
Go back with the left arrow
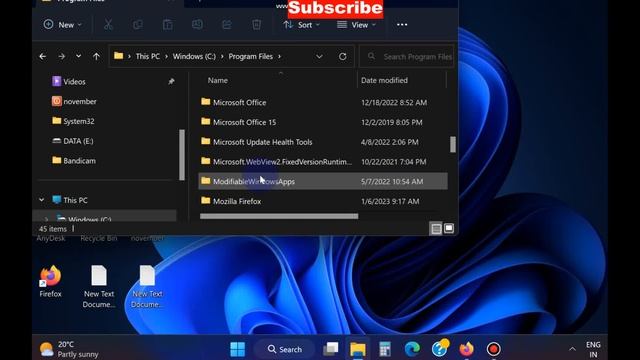point(42,56)
